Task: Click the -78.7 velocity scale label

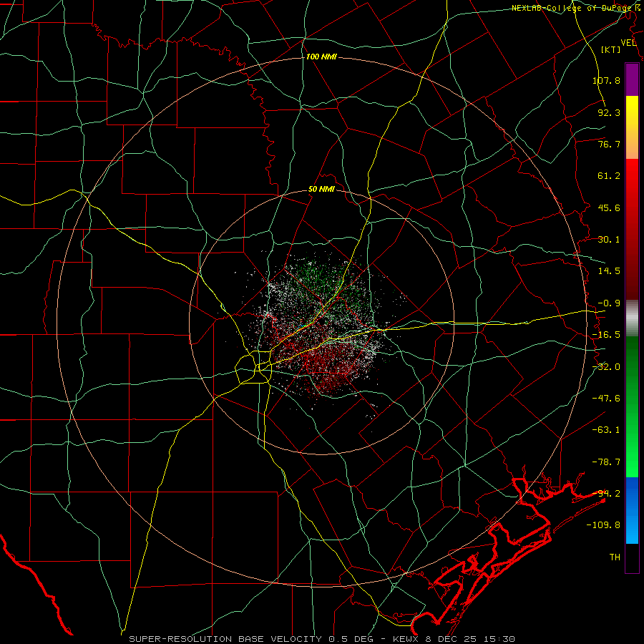Action: (x=607, y=462)
